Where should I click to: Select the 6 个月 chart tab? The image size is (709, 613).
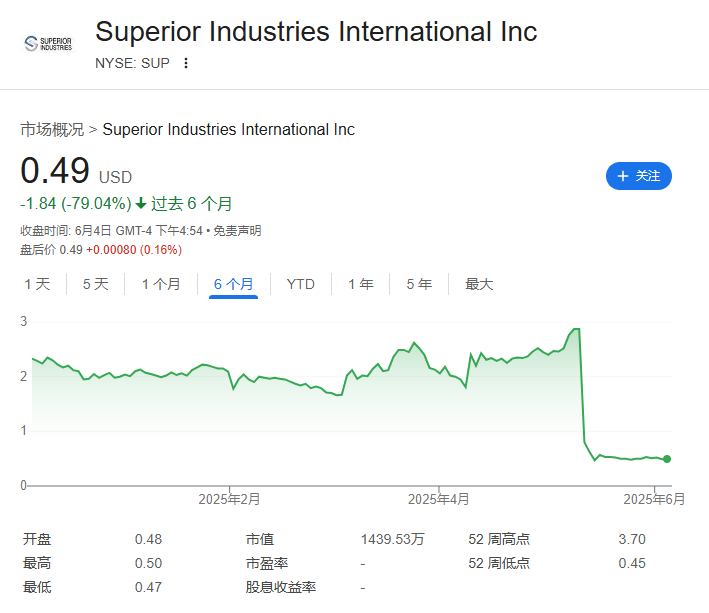pos(233,284)
